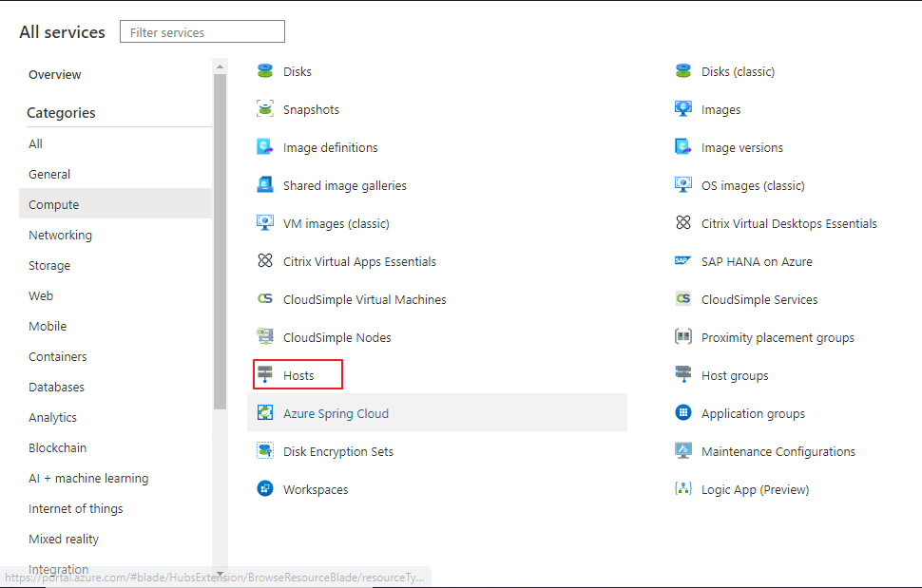Viewport: 922px width, 588px height.
Task: Select the Storage category
Action: 115,266
